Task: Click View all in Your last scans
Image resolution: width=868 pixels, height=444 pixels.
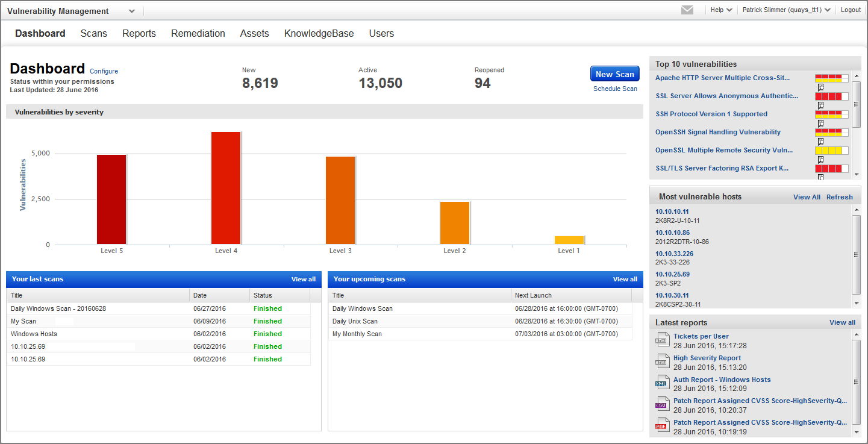Action: pos(304,280)
